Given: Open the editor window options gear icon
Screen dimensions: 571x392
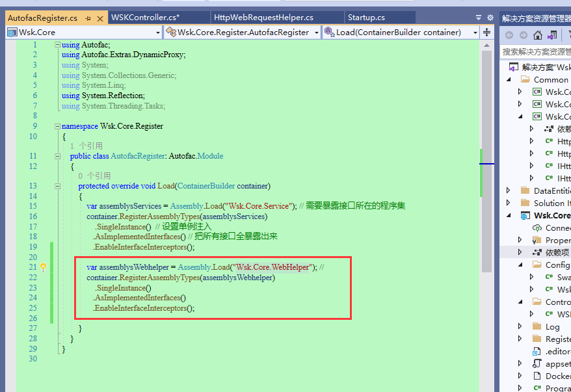Looking at the screenshot, I should pyautogui.click(x=490, y=18).
